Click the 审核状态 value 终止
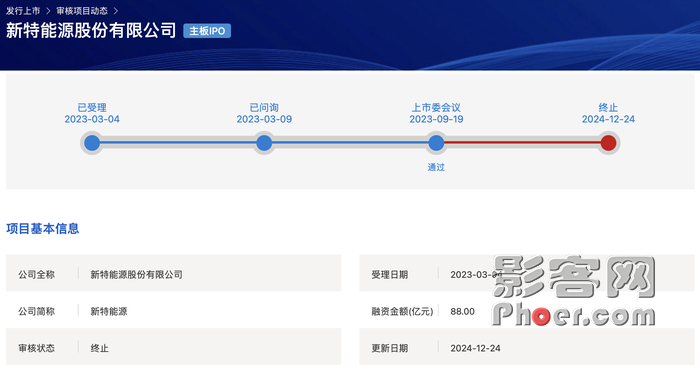Viewport: 700px width, 371px height. click(x=100, y=348)
